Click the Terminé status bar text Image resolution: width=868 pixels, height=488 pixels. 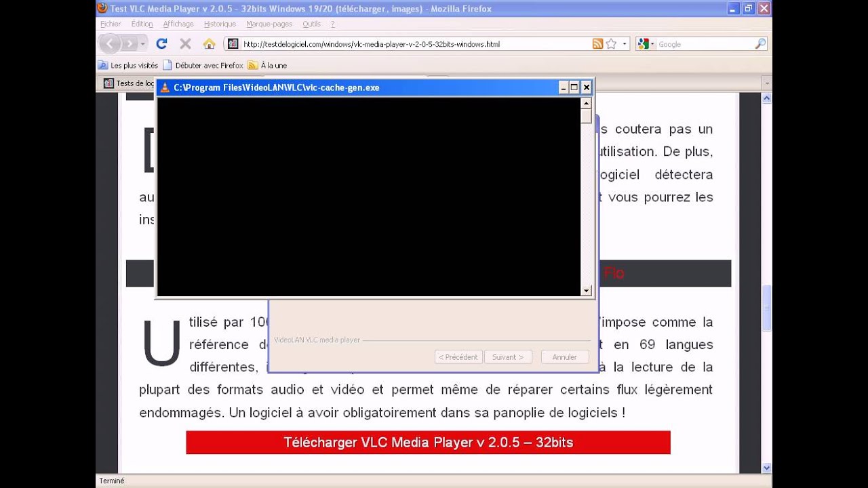(112, 481)
